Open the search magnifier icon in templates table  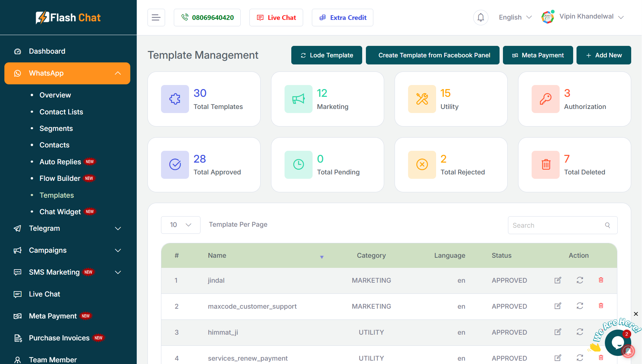tap(608, 225)
